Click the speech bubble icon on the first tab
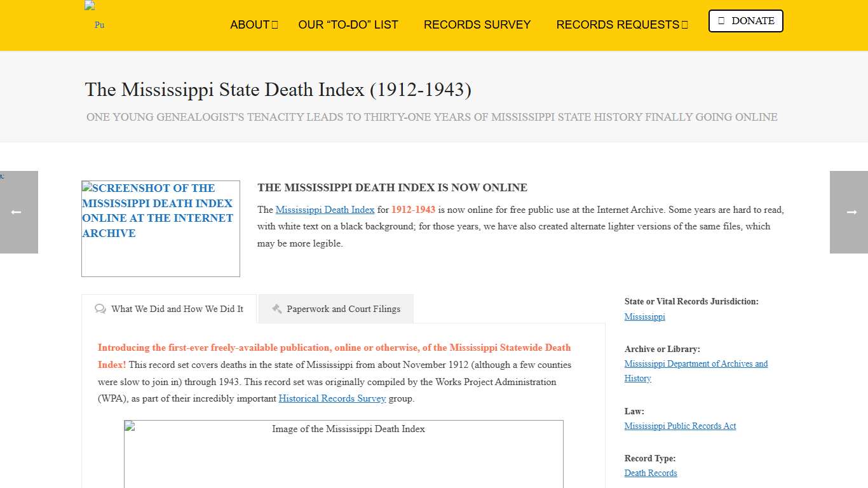The image size is (868, 488). 100,309
